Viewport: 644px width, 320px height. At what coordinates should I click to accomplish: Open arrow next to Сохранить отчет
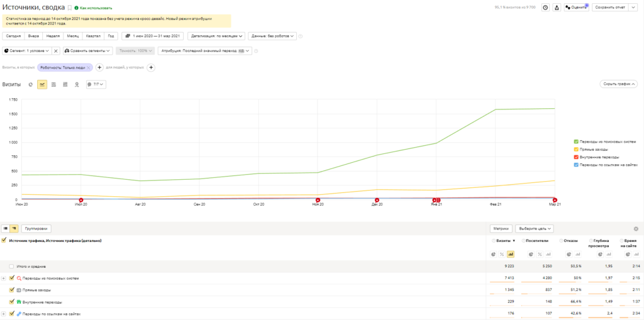point(633,8)
